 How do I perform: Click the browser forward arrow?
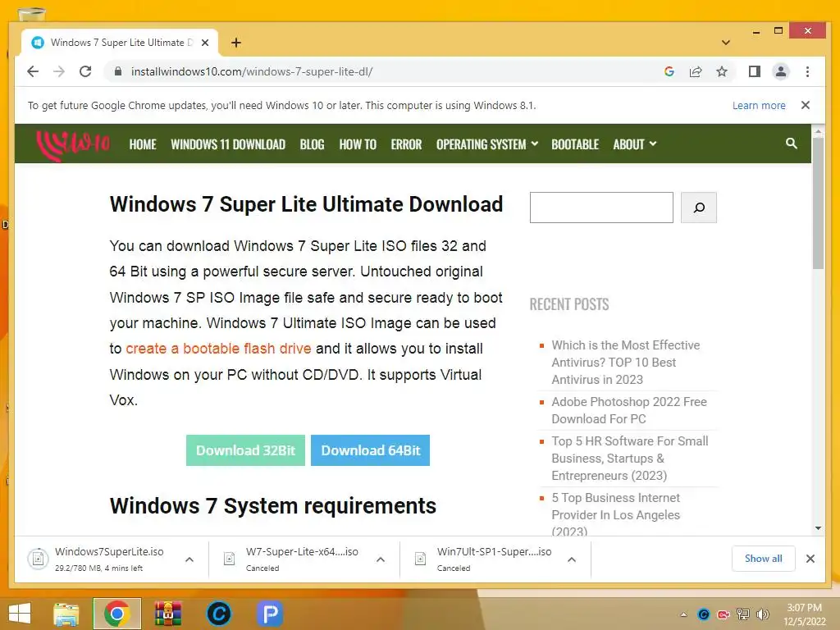(59, 71)
